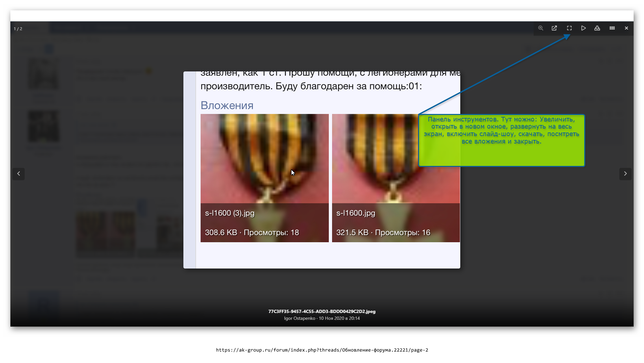Open image in a new window
This screenshot has width=644, height=363.
554,28
